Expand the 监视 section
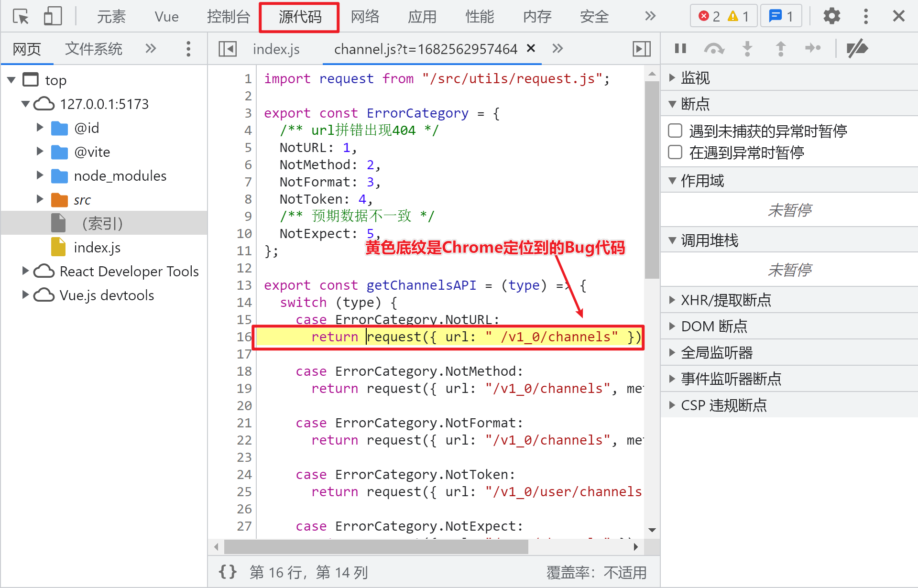This screenshot has height=588, width=918. coord(789,77)
